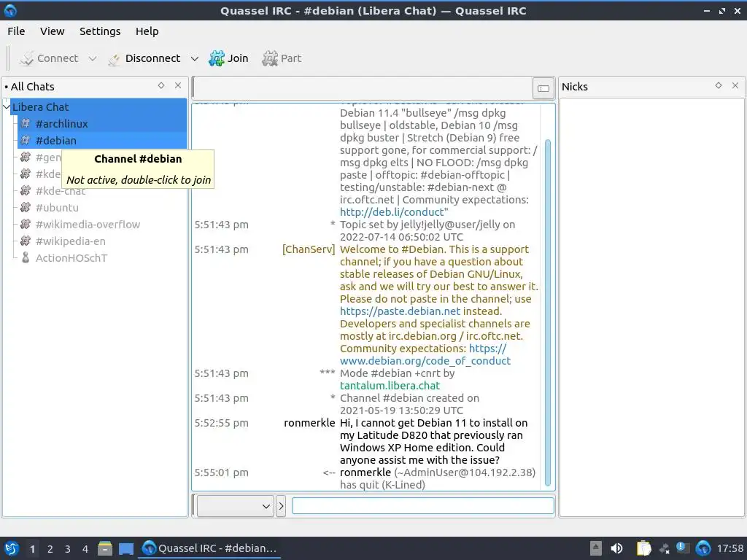Select the #wikipedia-en channel
747x560 pixels.
[x=71, y=241]
